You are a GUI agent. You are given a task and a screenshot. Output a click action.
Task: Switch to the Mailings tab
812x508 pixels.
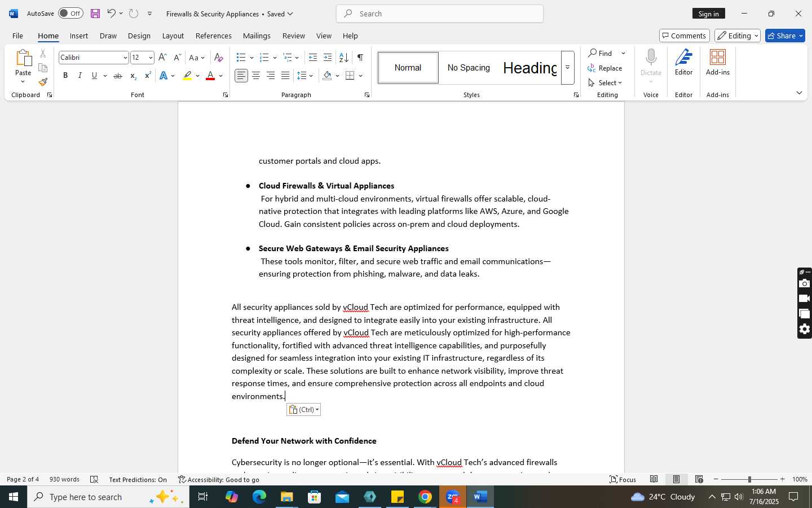257,36
